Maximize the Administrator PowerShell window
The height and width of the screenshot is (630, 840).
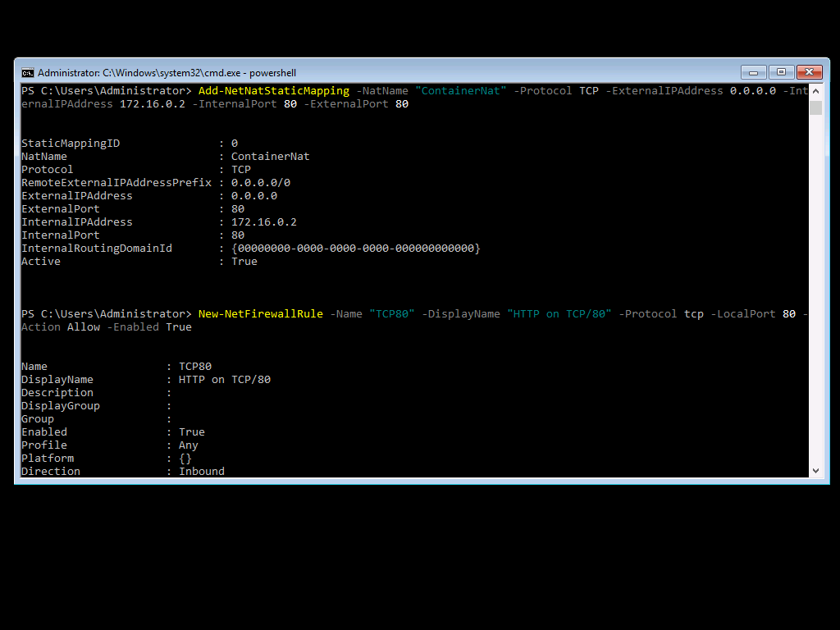point(781,71)
